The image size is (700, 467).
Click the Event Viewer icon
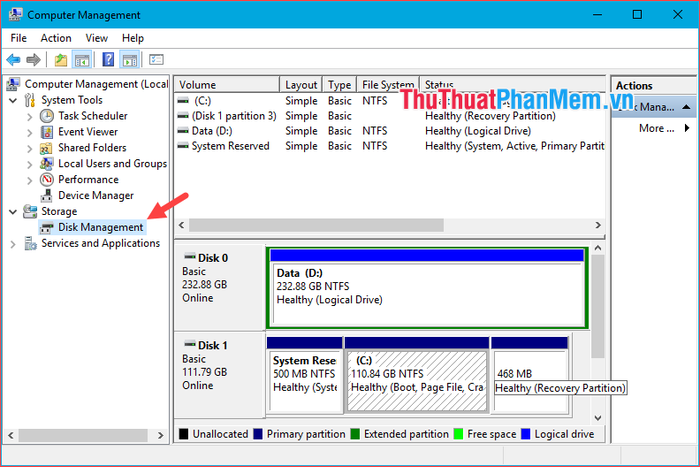click(46, 132)
